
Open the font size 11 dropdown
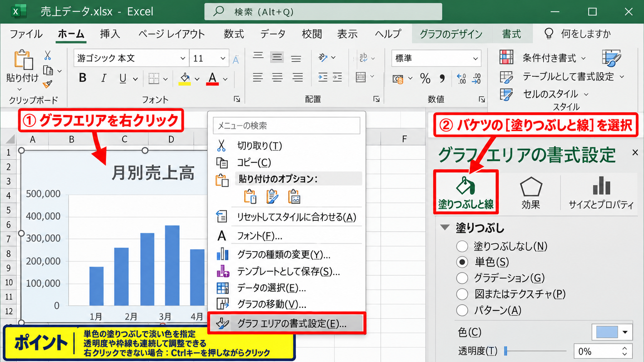[222, 58]
